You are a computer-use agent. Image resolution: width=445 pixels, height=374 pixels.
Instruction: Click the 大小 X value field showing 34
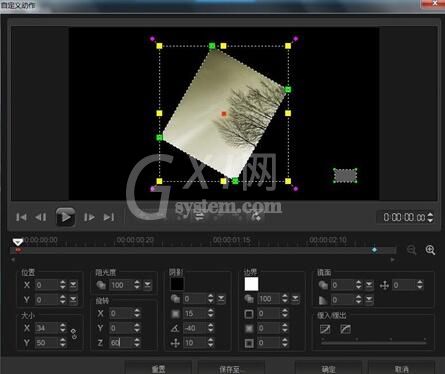click(x=47, y=328)
